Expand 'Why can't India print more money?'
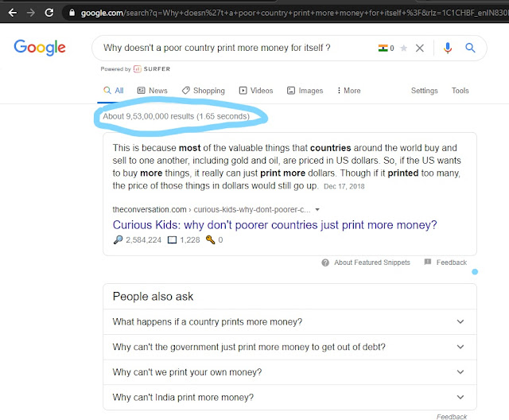Image resolution: width=509 pixels, height=420 pixels. tap(289, 397)
